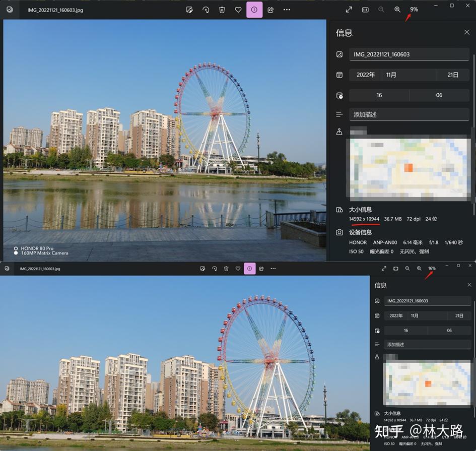Click the share icon in bottom window
This screenshot has width=476, height=451.
pos(261,269)
